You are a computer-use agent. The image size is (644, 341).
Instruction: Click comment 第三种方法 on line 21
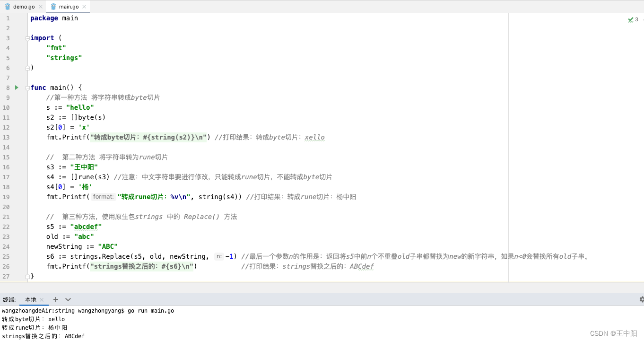141,217
